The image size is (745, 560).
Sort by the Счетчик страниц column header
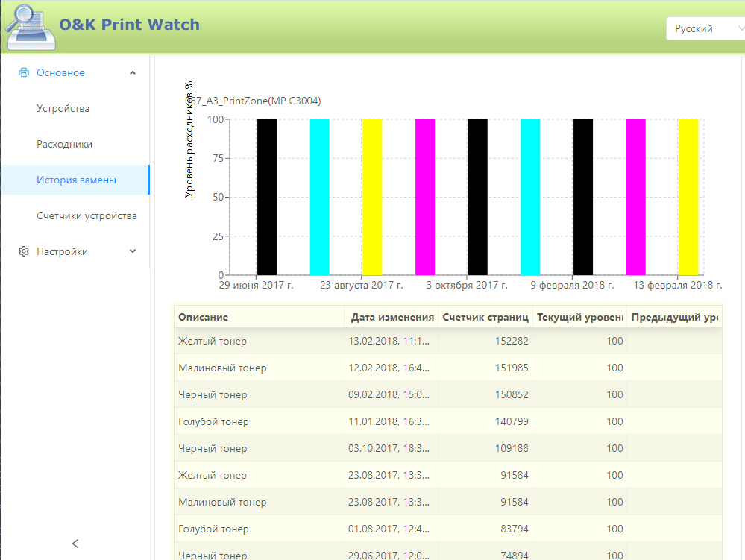click(485, 317)
